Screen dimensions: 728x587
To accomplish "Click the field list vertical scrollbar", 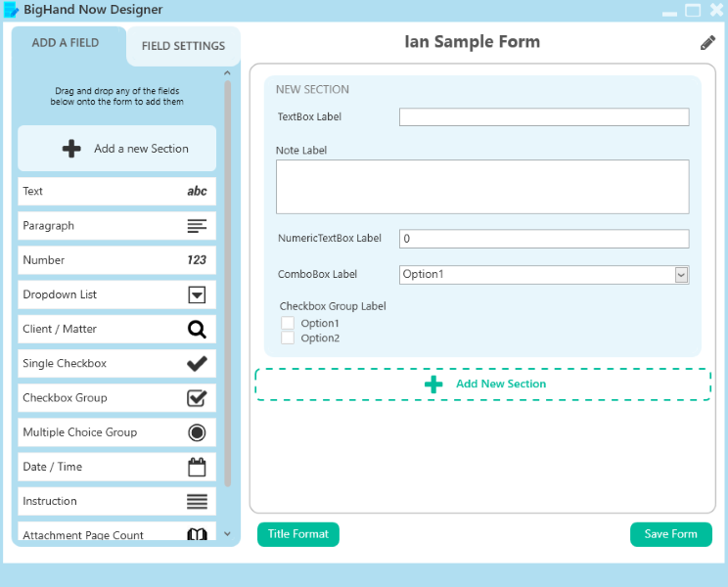I will [227, 283].
